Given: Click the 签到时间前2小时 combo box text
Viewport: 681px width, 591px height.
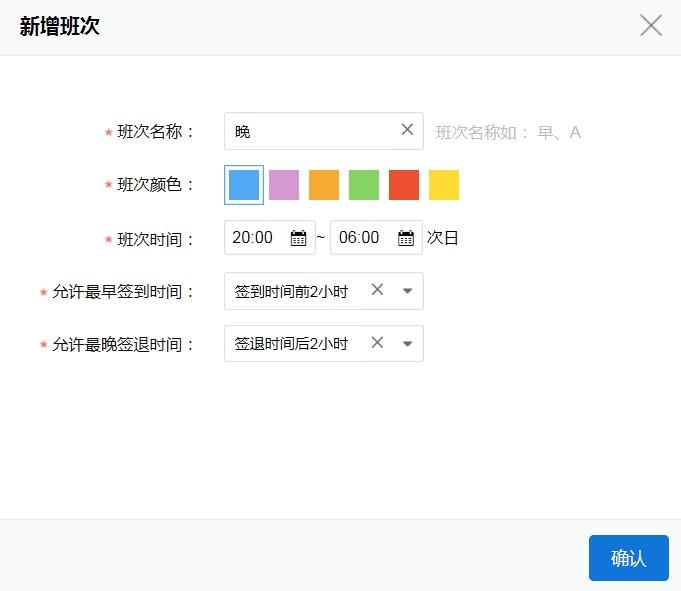Looking at the screenshot, I should point(292,291).
